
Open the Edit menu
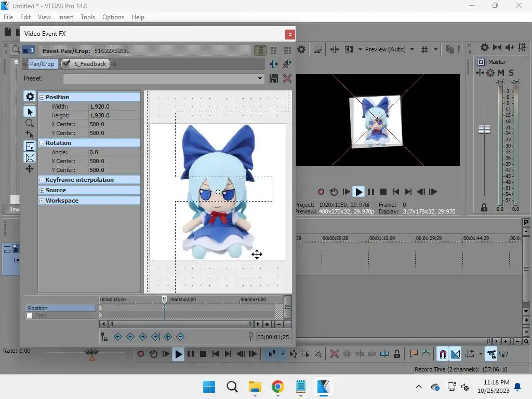[25, 17]
